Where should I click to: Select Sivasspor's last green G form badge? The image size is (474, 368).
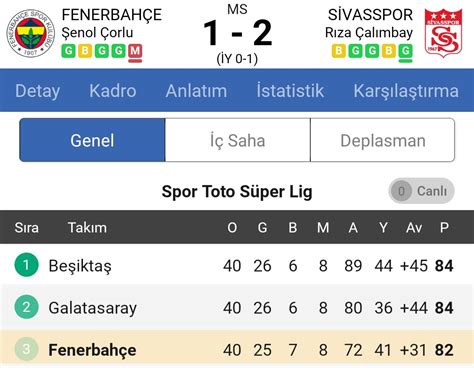pos(405,52)
